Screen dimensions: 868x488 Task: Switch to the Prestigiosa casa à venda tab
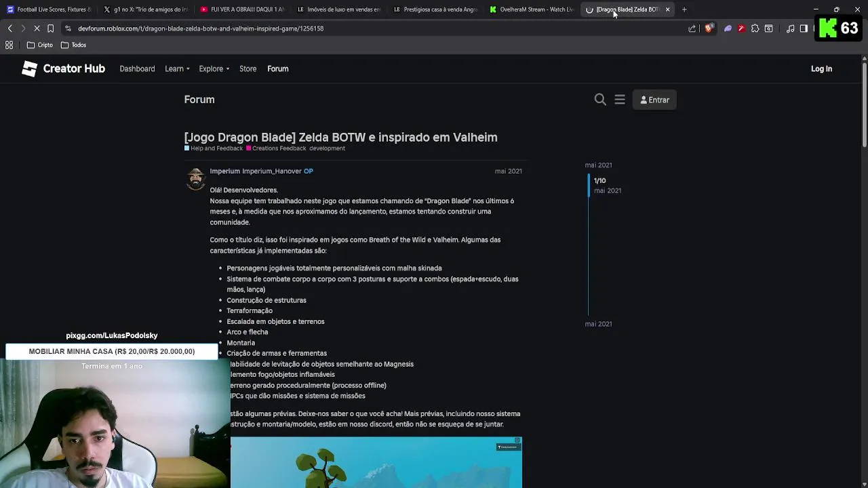435,9
